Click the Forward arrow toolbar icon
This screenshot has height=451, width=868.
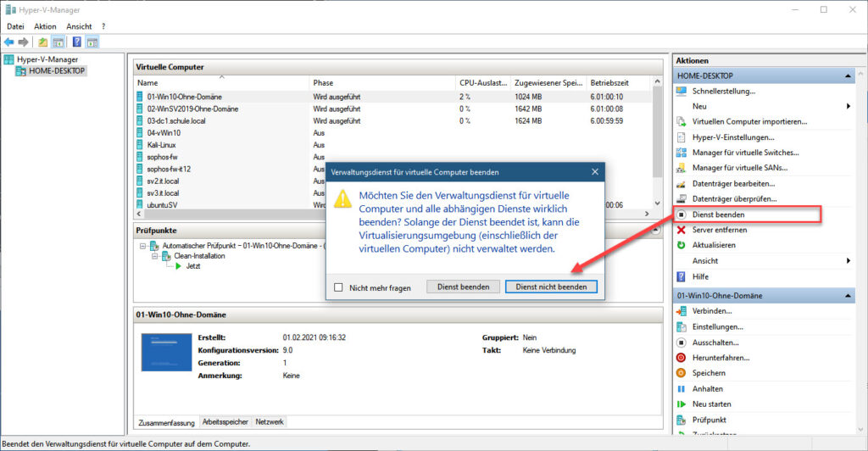[x=23, y=42]
